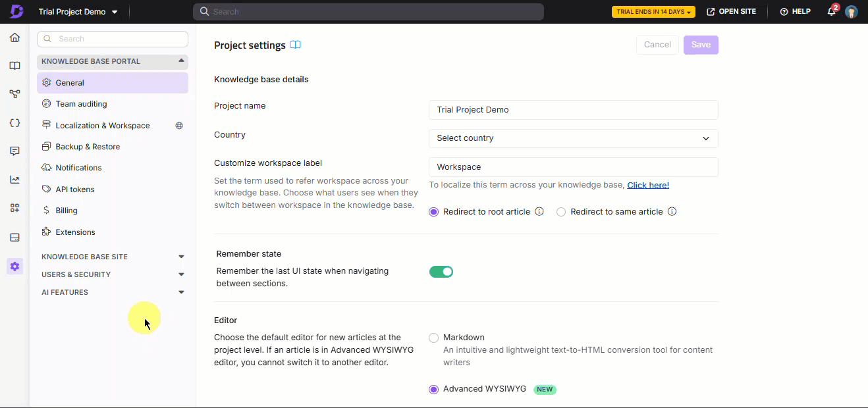Open the Select country dropdown
The height and width of the screenshot is (408, 868).
click(573, 138)
